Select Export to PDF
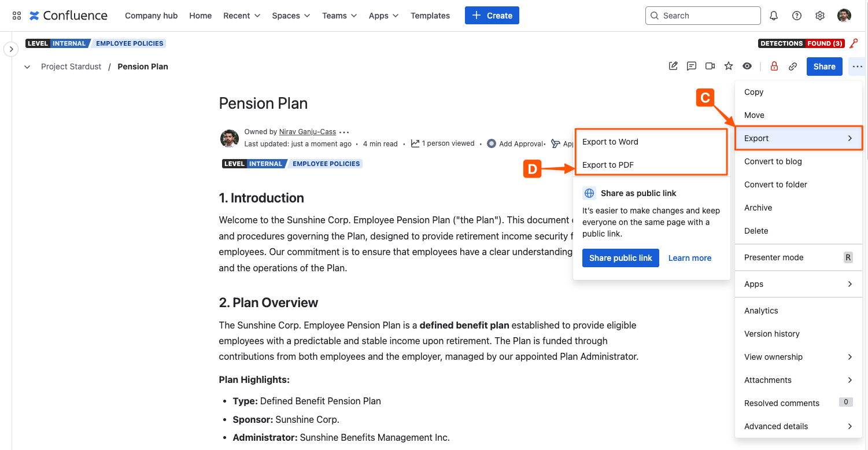This screenshot has height=450, width=868. tap(608, 165)
